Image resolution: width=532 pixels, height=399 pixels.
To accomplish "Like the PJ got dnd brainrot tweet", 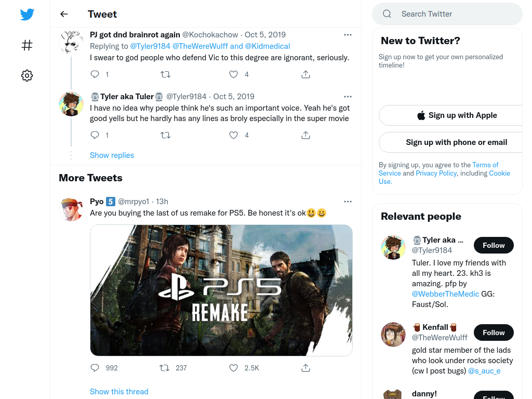I will pos(233,74).
